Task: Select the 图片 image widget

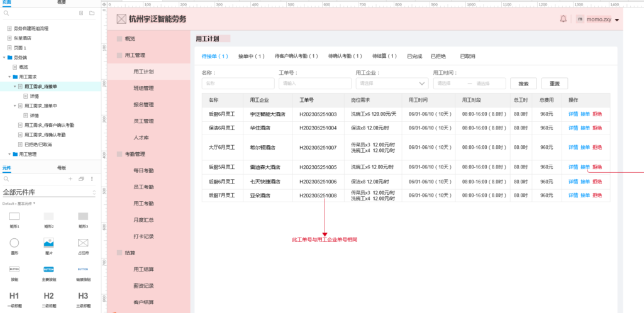Action: coord(49,246)
